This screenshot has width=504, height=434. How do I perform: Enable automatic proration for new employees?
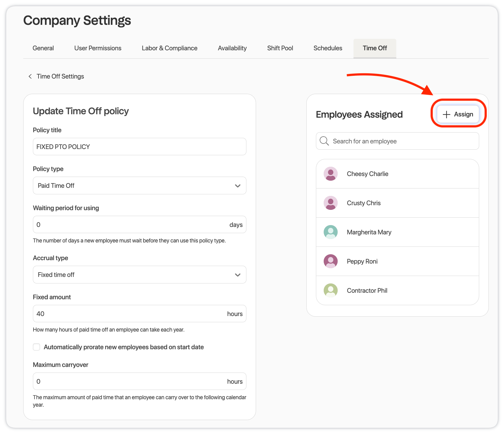coord(36,347)
